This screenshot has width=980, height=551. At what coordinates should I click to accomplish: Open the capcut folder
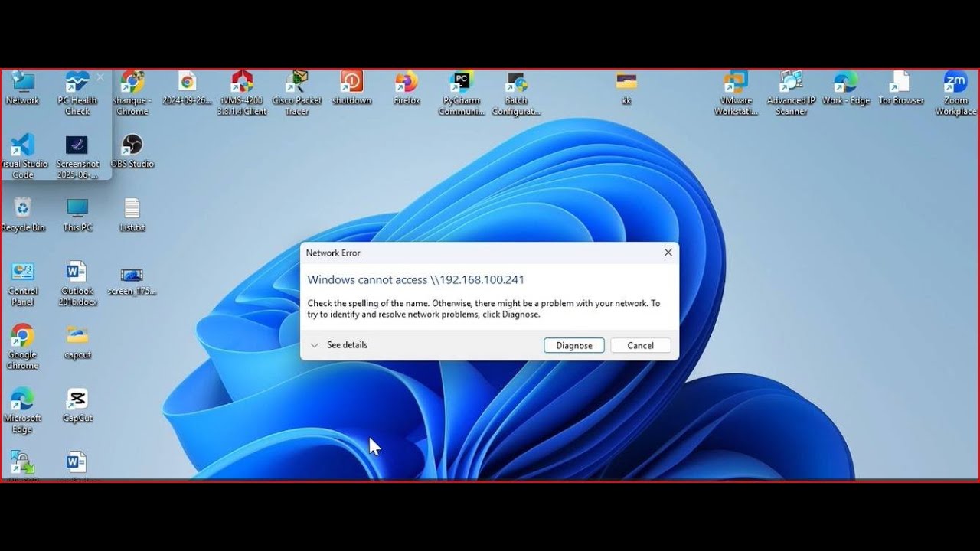tap(77, 341)
